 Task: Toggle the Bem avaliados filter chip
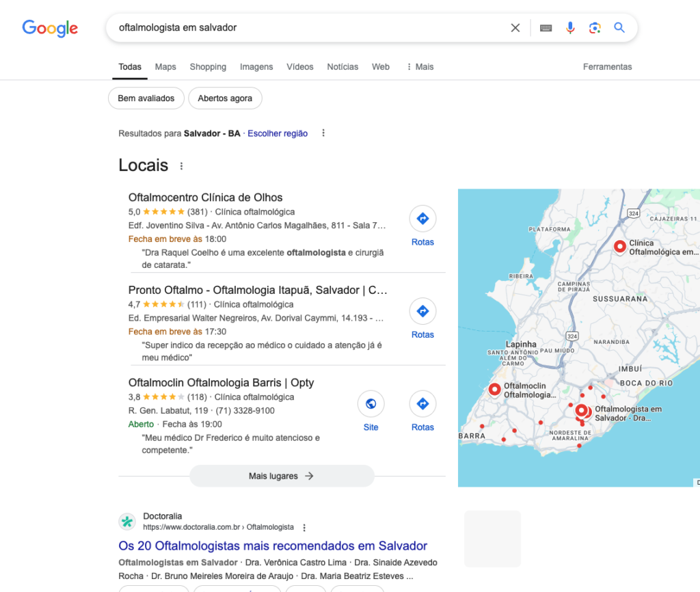point(146,98)
